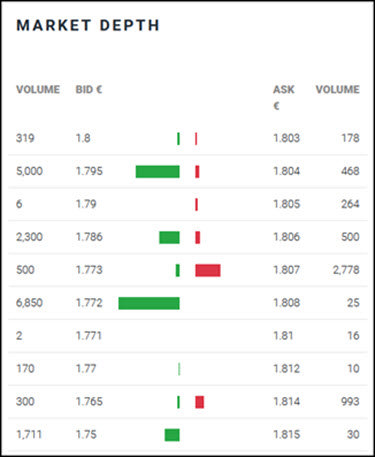The image size is (375, 457).
Task: Select bid price 1.8
Action: click(x=83, y=138)
